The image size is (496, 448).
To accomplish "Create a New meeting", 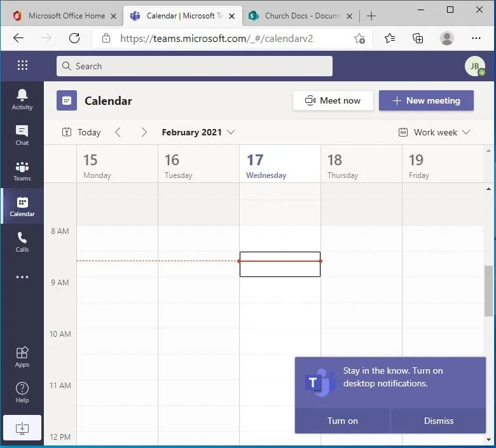I will click(x=426, y=100).
